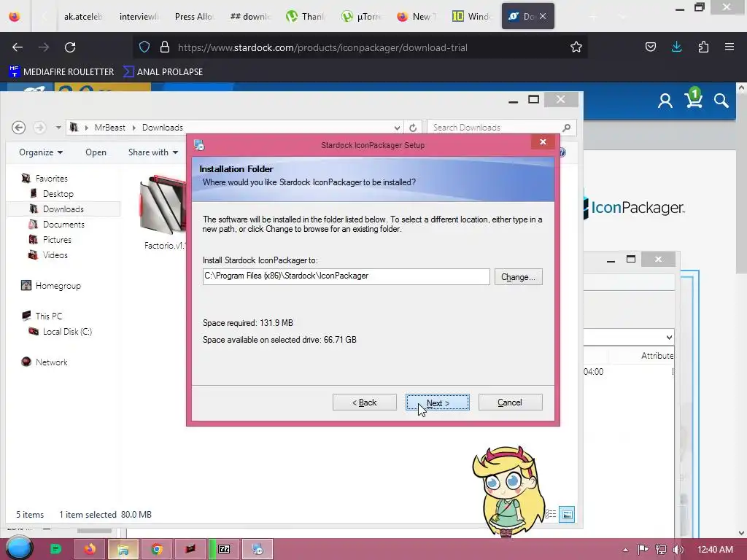This screenshot has width=747, height=560.
Task: Open the Stardock shopping cart
Action: click(x=693, y=98)
